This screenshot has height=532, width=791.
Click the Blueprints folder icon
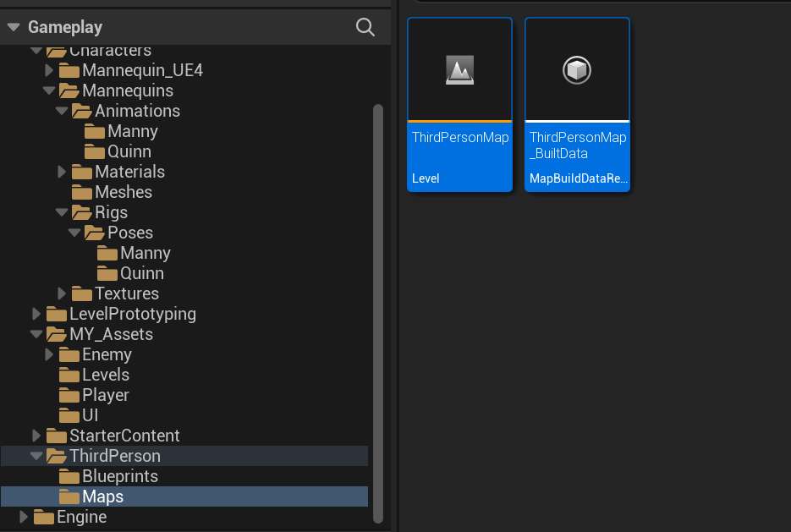coord(69,476)
